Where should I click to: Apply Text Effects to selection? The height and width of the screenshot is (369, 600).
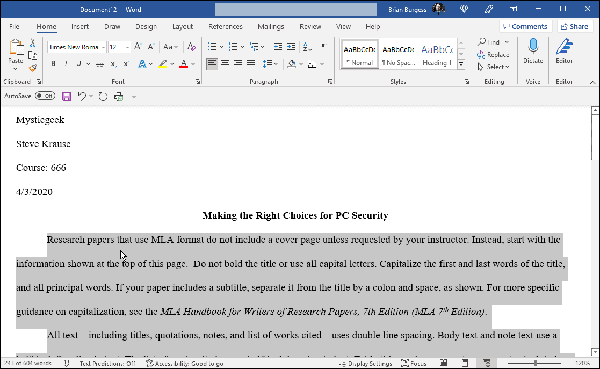(142, 64)
